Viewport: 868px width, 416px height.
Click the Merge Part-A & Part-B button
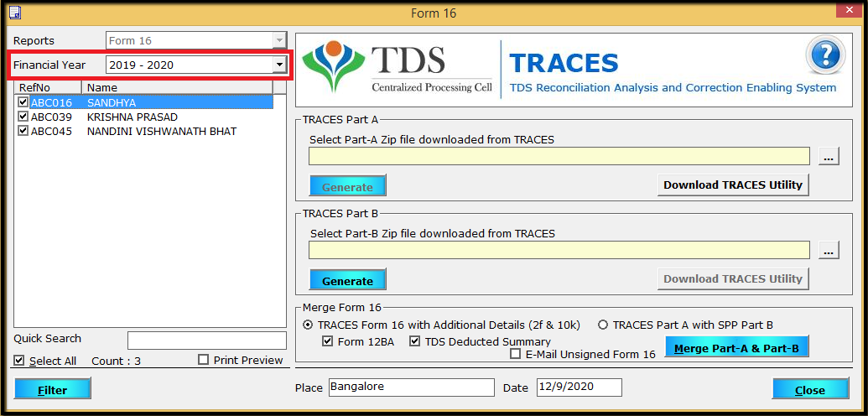[x=735, y=347]
